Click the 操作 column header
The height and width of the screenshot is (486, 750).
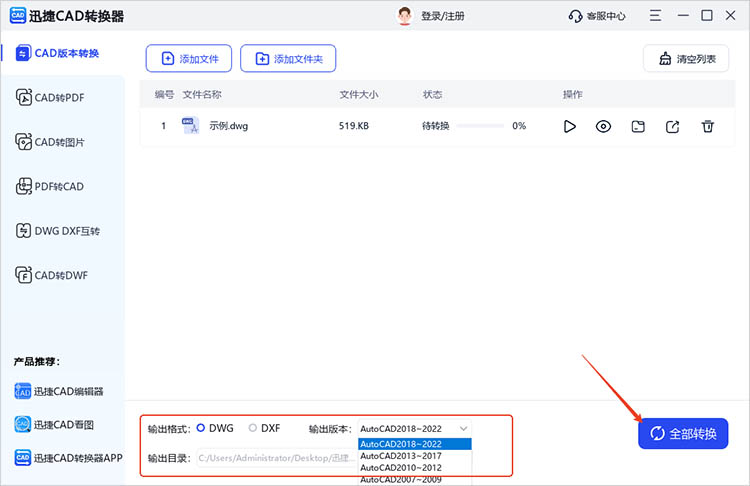pos(573,94)
